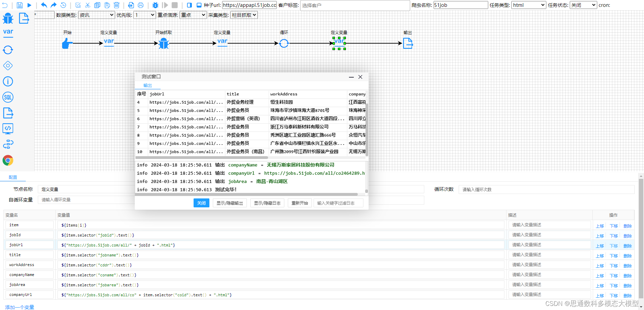Select the var variable node in left palette
The height and width of the screenshot is (310, 644).
click(8, 33)
